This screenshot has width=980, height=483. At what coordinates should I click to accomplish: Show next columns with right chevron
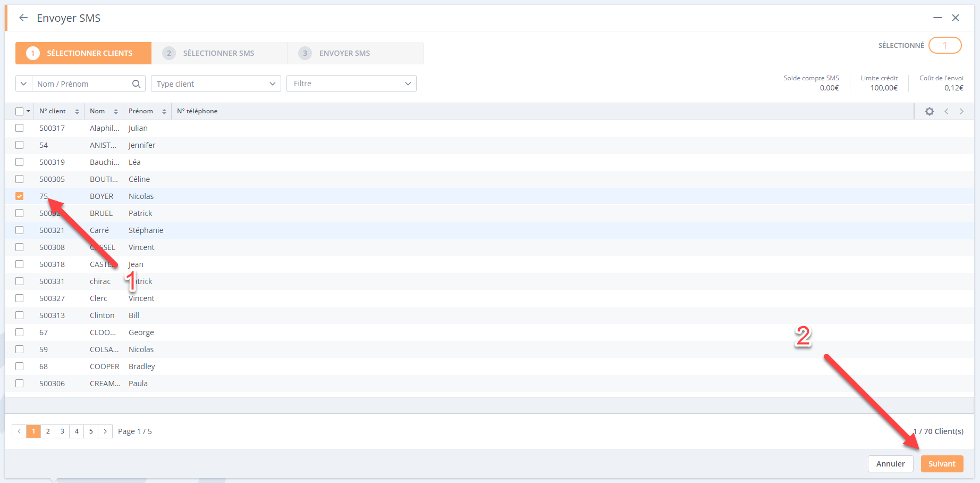click(x=961, y=111)
